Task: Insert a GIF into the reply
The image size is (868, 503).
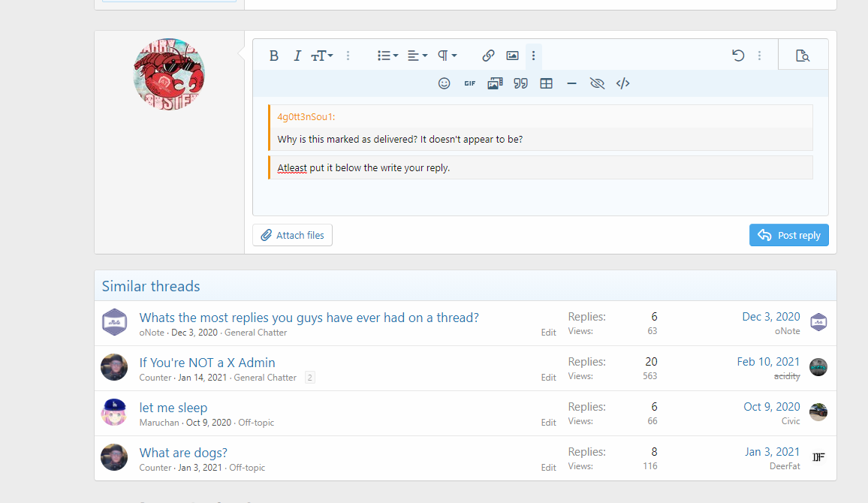Action: pos(469,83)
